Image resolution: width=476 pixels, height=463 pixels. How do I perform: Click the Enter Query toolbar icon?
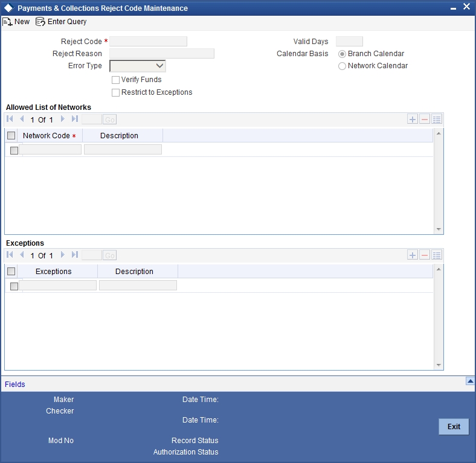coord(40,22)
